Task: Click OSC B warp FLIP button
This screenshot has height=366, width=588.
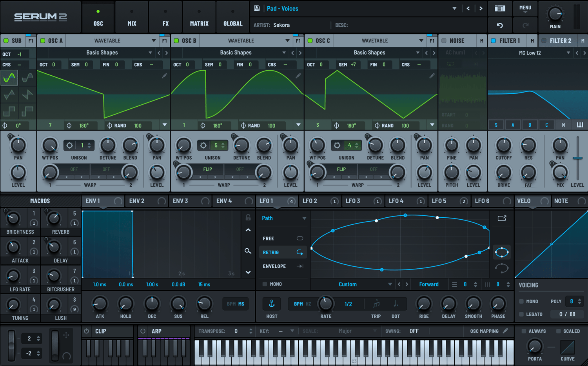Action: coord(207,169)
